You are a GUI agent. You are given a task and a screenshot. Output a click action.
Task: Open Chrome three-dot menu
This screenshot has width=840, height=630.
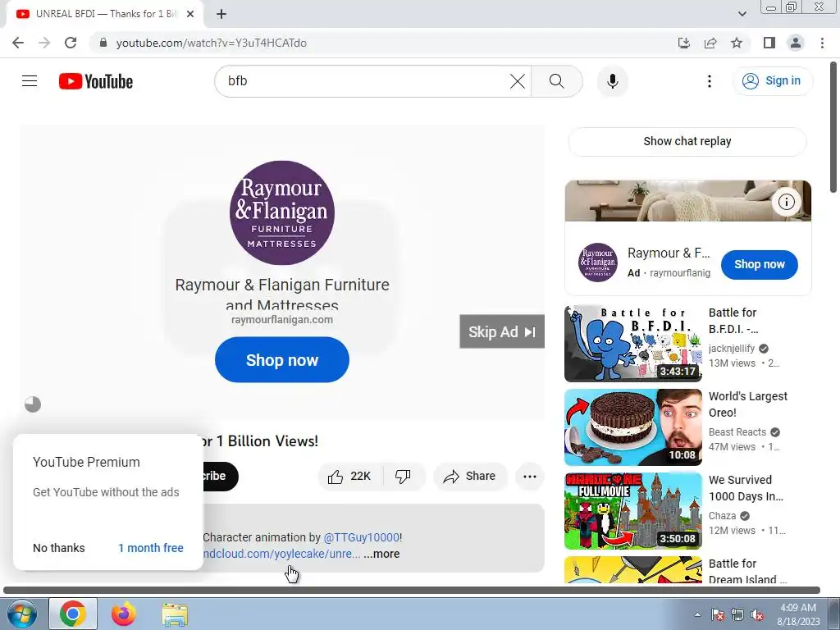click(822, 43)
